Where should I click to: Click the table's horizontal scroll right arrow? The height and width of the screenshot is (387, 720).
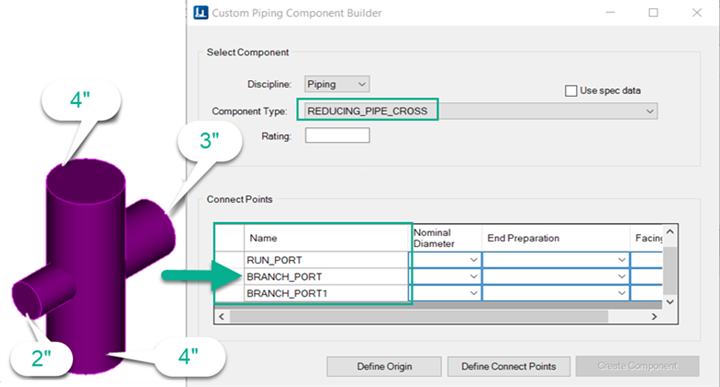654,317
